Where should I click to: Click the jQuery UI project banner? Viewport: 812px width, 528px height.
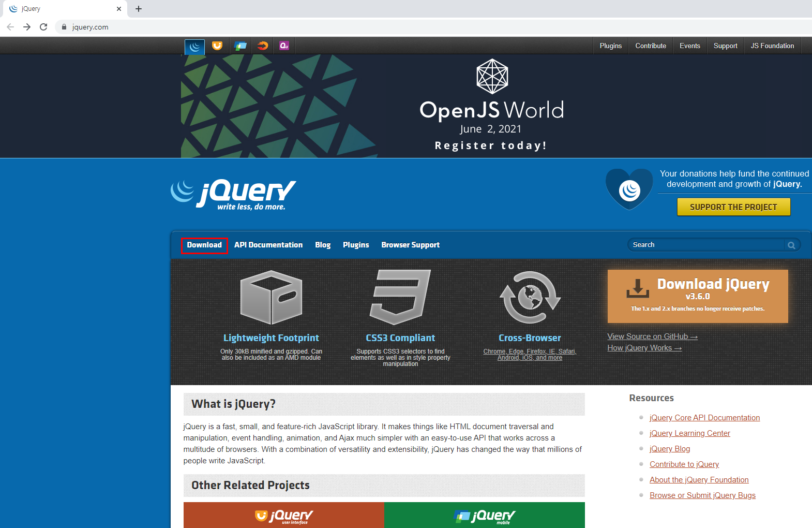[284, 515]
